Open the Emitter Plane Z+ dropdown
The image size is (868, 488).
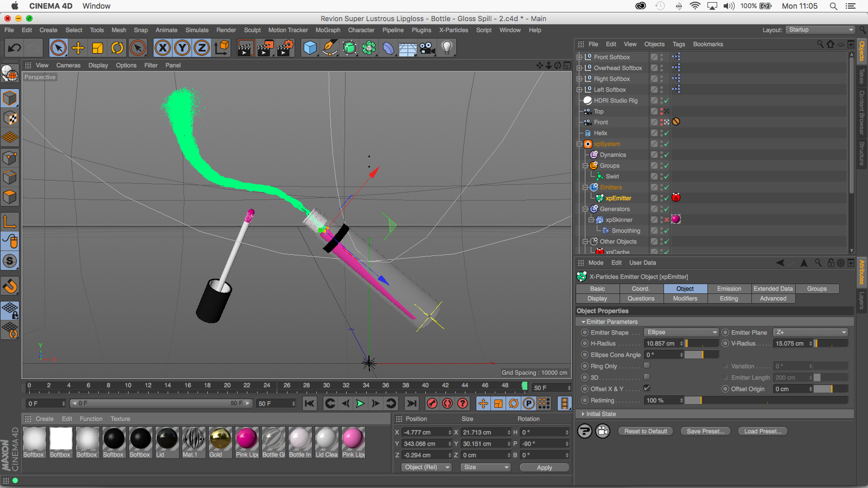click(x=811, y=332)
